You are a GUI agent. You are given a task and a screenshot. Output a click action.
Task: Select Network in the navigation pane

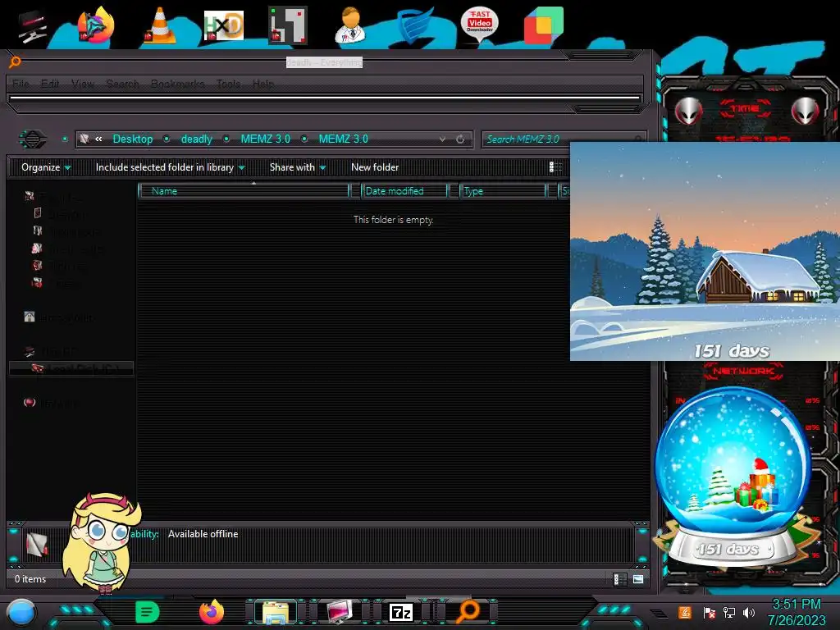[x=50, y=403]
